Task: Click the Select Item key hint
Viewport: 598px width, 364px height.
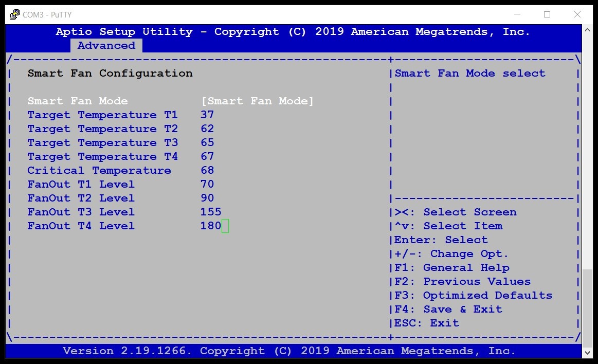Action: point(448,226)
